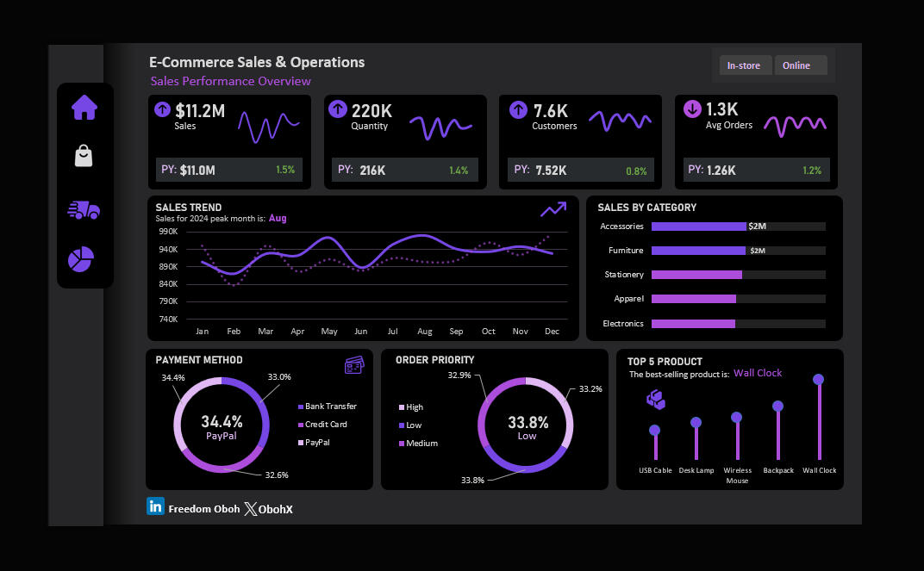924x571 pixels.
Task: Click the Wall Clock lollipop marker
Action: 818,380
